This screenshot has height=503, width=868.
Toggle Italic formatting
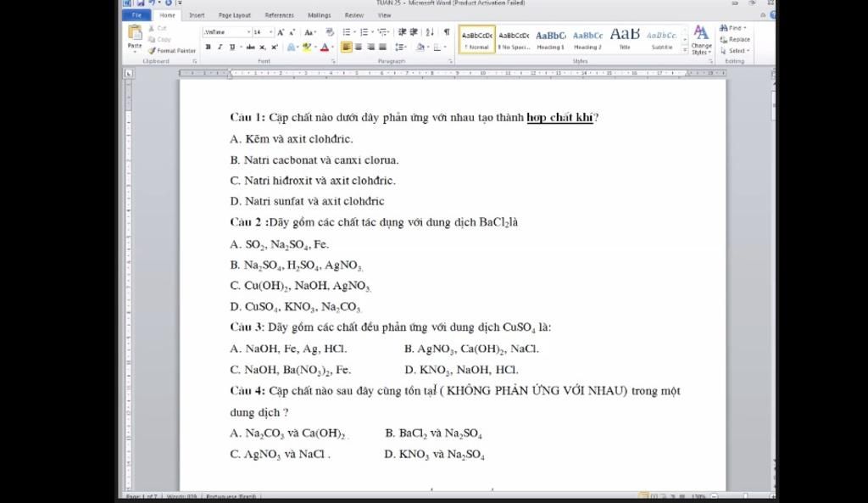220,48
